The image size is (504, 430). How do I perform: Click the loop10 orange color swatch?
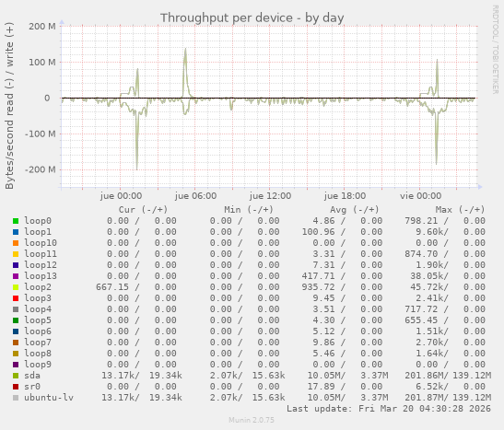16,243
